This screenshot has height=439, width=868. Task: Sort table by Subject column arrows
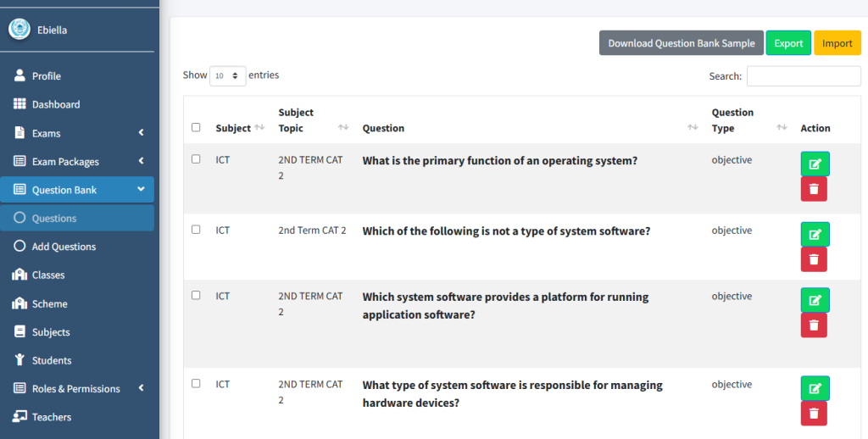coord(259,128)
